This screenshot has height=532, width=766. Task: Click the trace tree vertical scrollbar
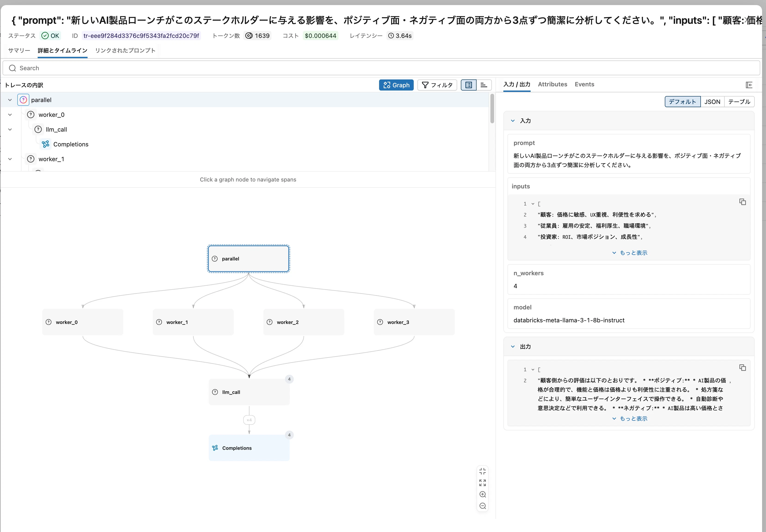(492, 109)
